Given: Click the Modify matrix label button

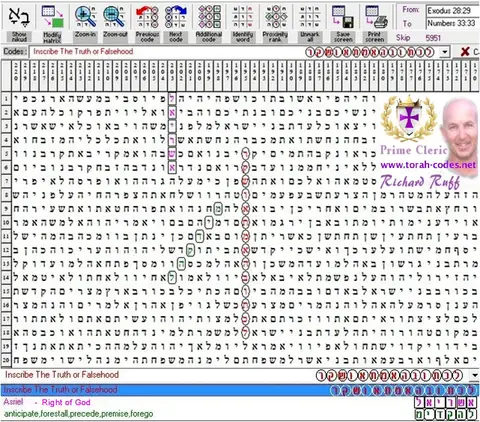Looking at the screenshot, I should tap(52, 37).
